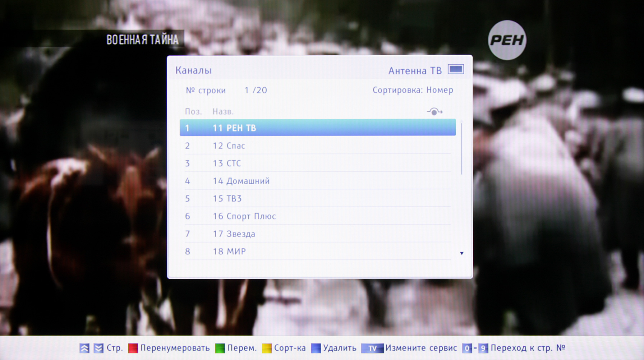Click the Каналы title
The width and height of the screenshot is (644, 360).
pyautogui.click(x=193, y=70)
